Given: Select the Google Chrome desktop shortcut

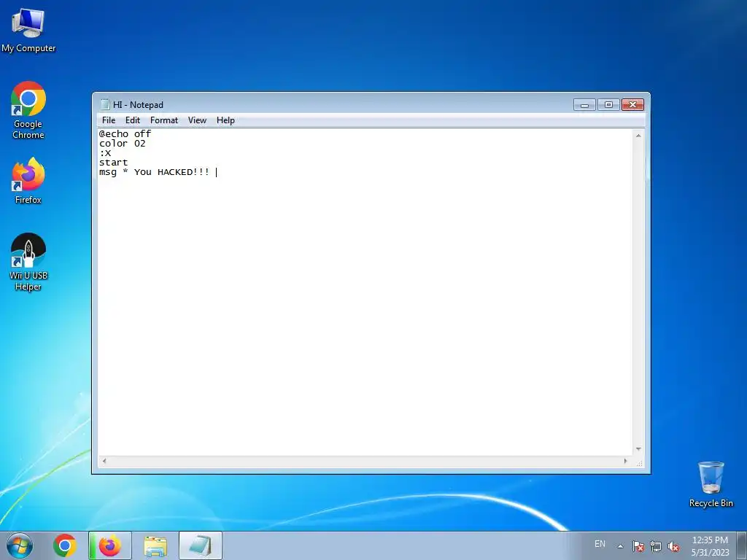Looking at the screenshot, I should pos(28,111).
